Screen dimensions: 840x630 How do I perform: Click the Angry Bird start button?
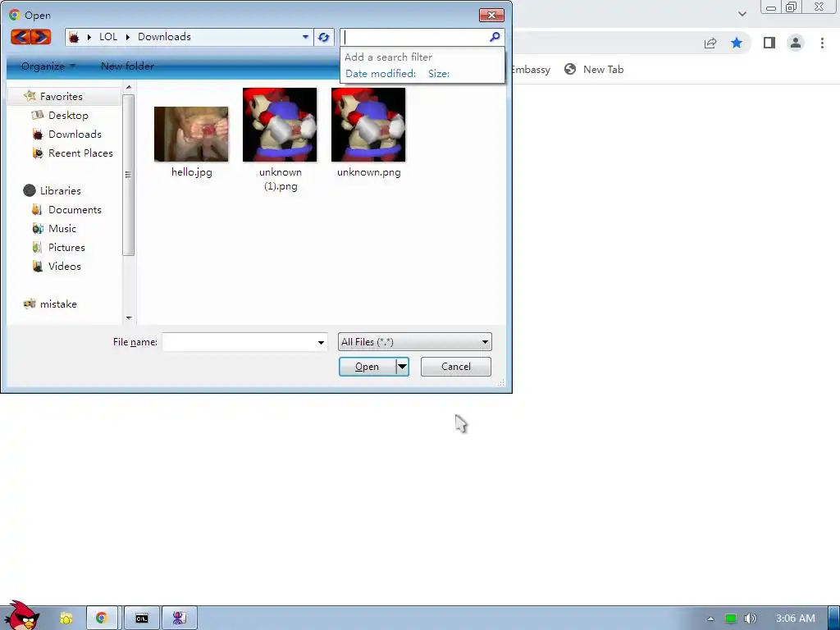[21, 615]
